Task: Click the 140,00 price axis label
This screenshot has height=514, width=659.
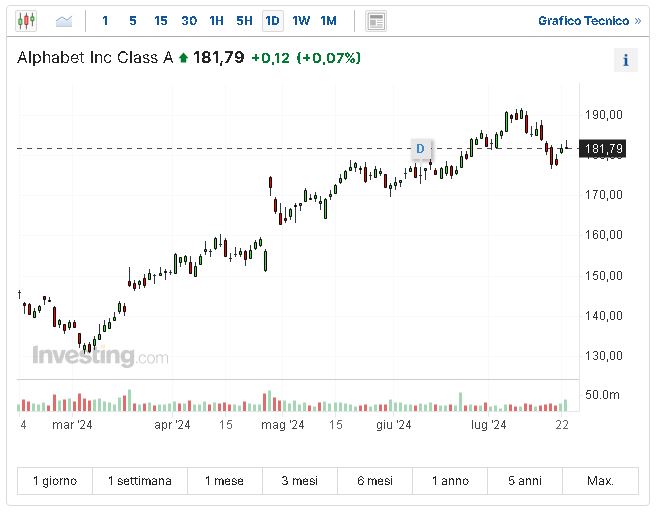Action: point(604,316)
